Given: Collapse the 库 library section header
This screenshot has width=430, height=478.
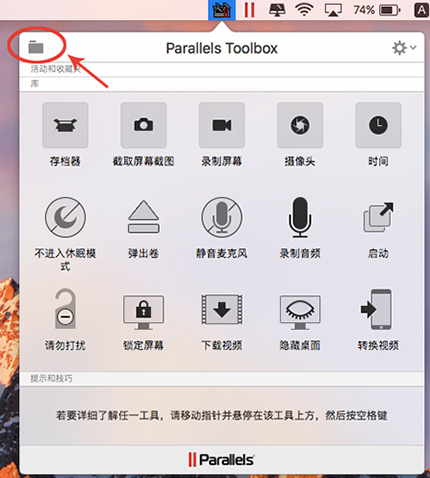Looking at the screenshot, I should pos(222,84).
